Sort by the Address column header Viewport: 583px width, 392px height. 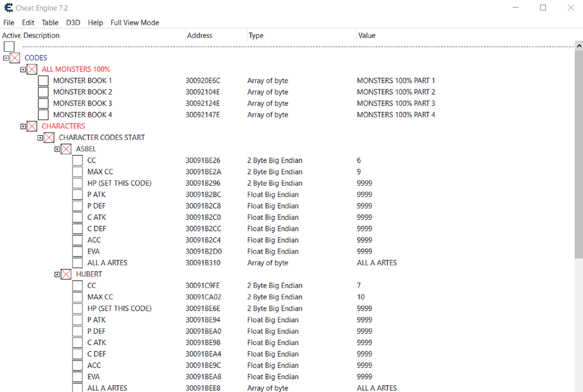(216, 35)
